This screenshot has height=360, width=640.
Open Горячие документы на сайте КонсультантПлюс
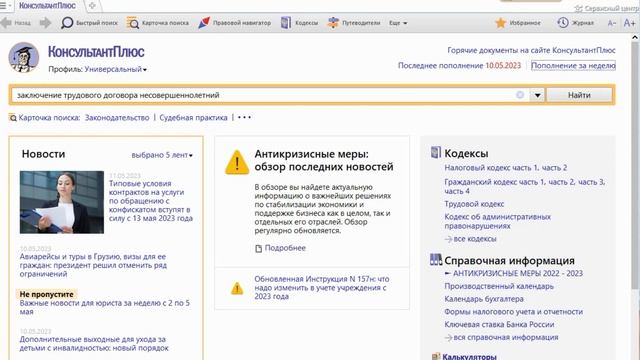[x=531, y=50]
